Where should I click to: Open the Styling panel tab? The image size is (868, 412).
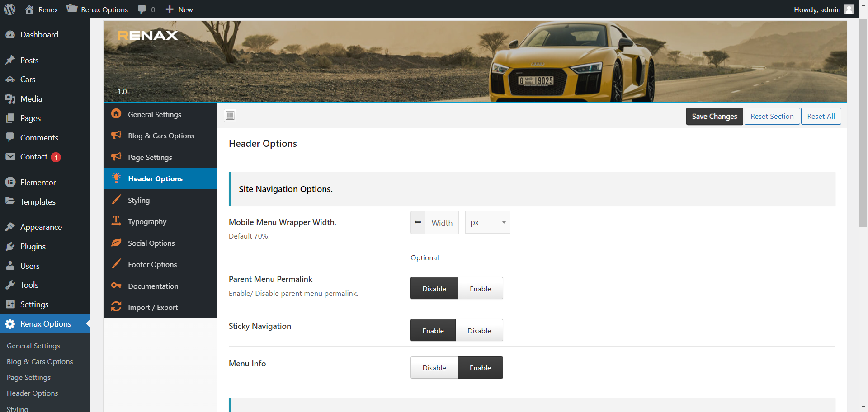160,200
